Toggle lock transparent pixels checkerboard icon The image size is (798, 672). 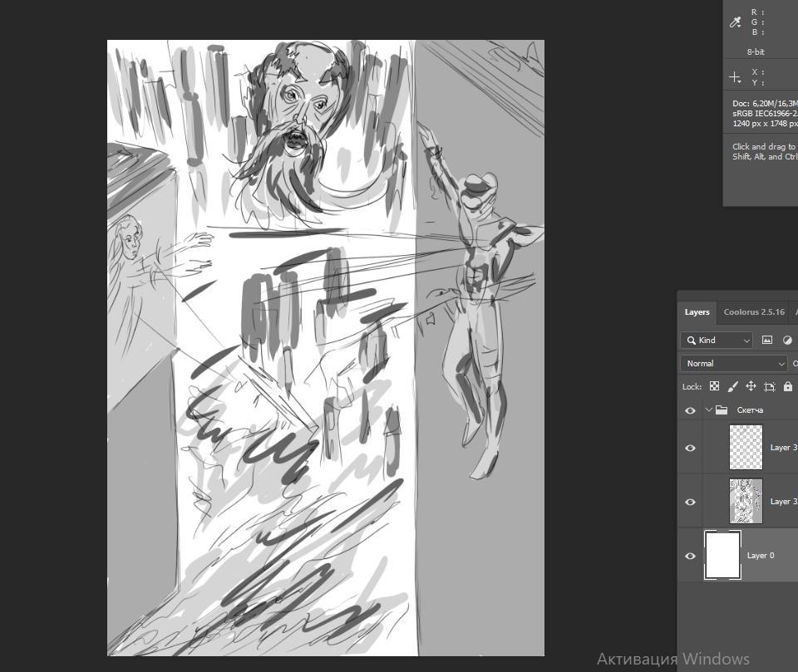715,386
